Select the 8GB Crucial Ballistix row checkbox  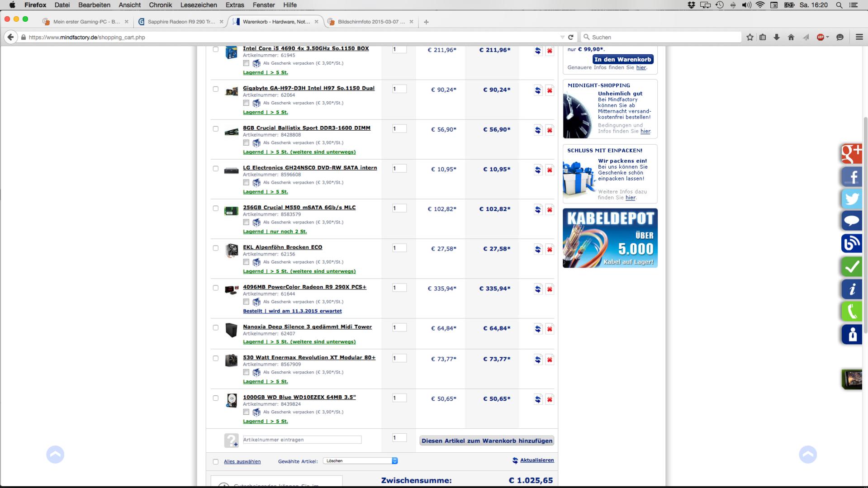pos(216,129)
